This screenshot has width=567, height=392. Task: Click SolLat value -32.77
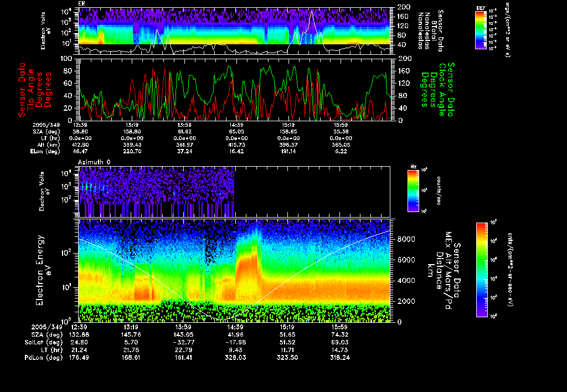183,343
